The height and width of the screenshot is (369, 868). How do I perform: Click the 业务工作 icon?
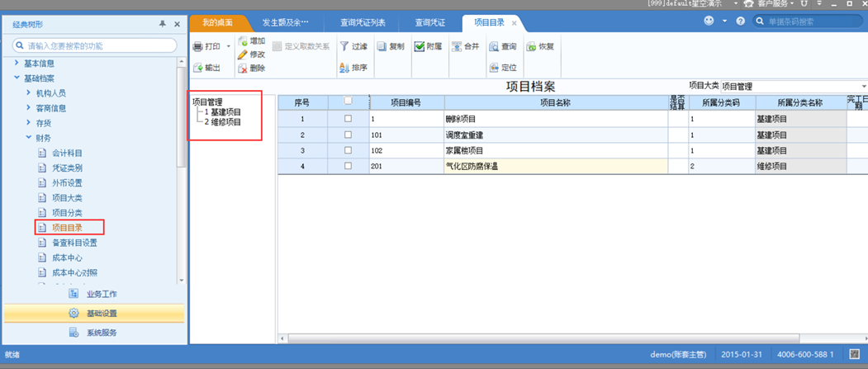pos(74,294)
